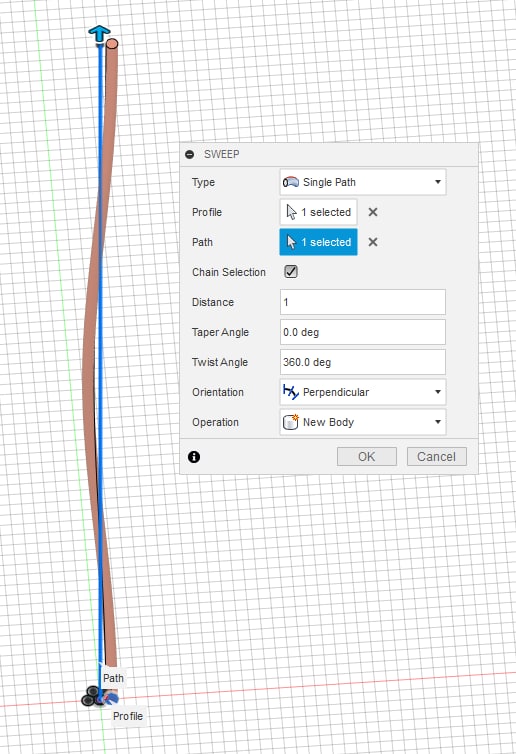
Task: Uncheck the Chain Selection checkbox
Action: [x=291, y=272]
